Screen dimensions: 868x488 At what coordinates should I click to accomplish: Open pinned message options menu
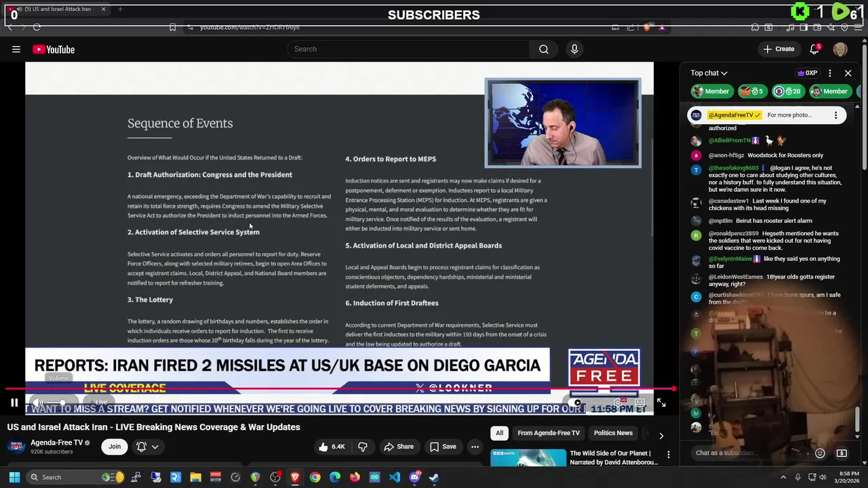(x=835, y=115)
